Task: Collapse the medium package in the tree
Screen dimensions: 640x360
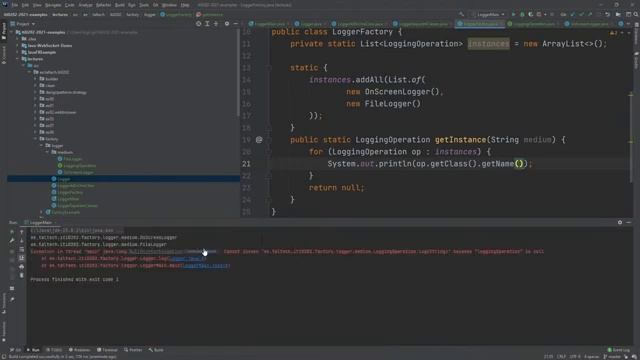Action: [x=48, y=152]
